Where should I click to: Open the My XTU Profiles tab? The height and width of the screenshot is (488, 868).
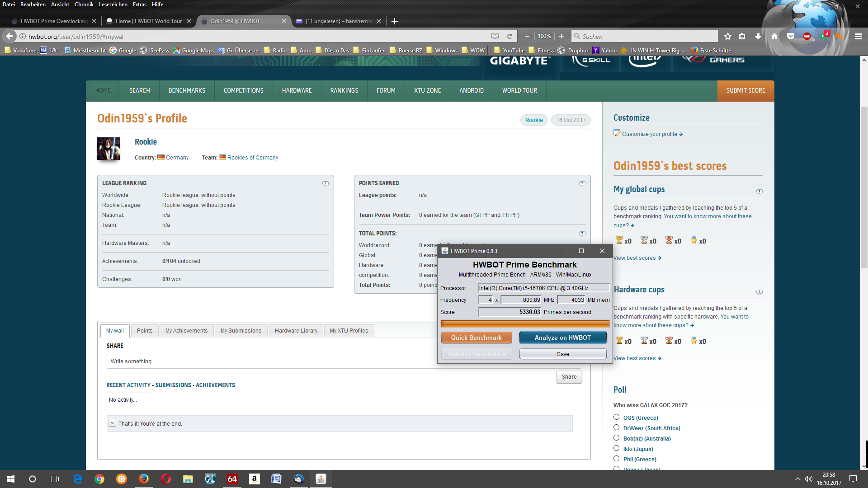tap(349, 331)
